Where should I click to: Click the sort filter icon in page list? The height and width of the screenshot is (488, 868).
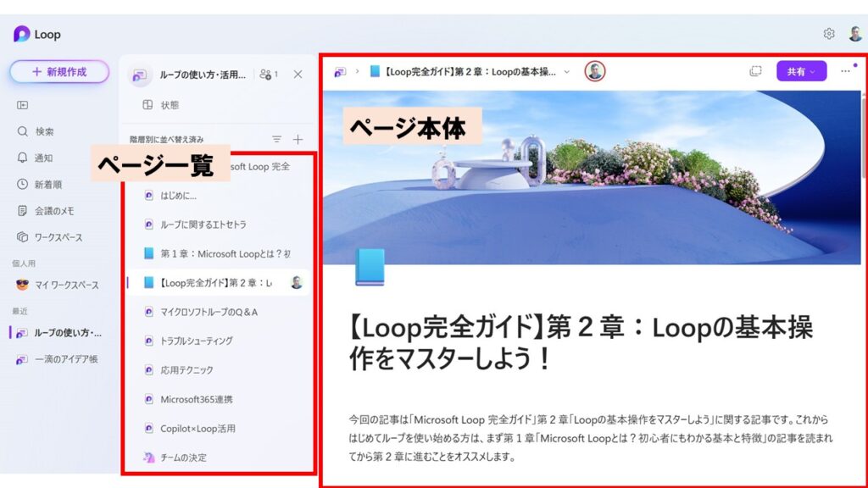coord(276,139)
